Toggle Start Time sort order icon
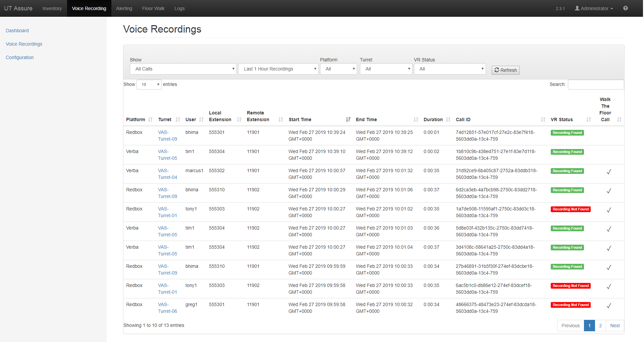This screenshot has height=342, width=644. (348, 119)
